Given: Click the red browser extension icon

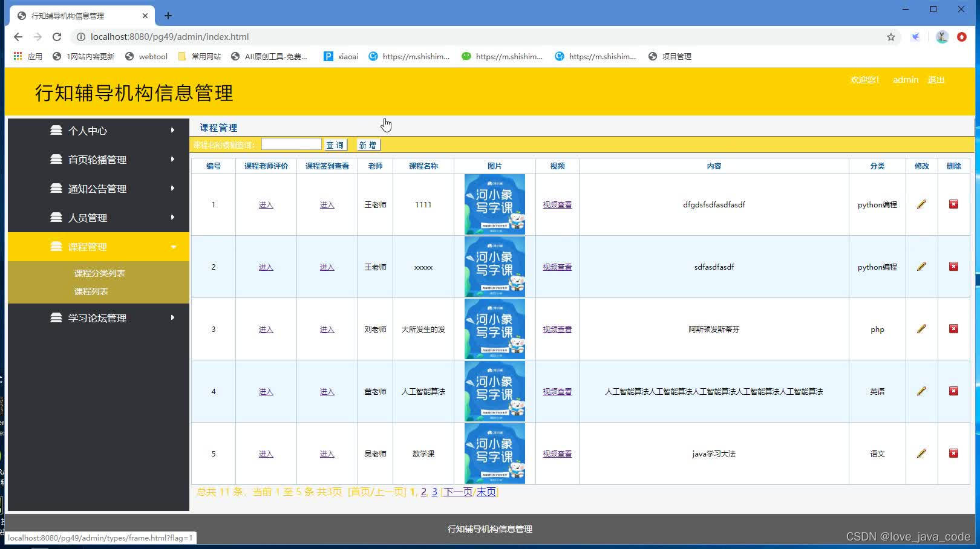Looking at the screenshot, I should (962, 37).
